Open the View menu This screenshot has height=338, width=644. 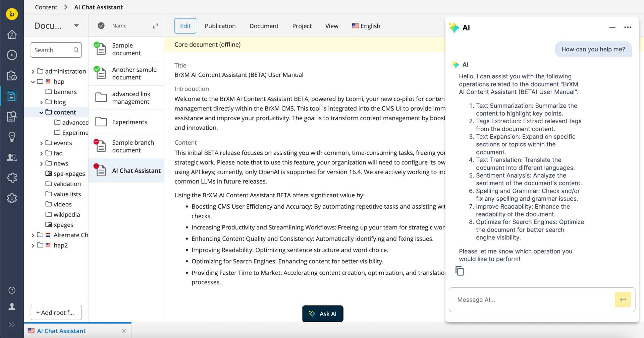(331, 26)
